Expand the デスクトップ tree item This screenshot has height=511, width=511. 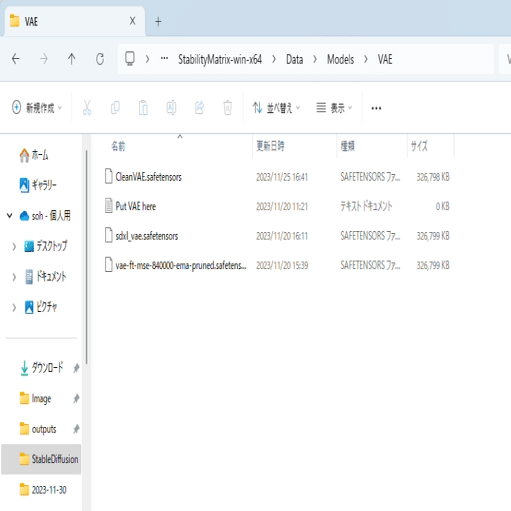click(14, 247)
